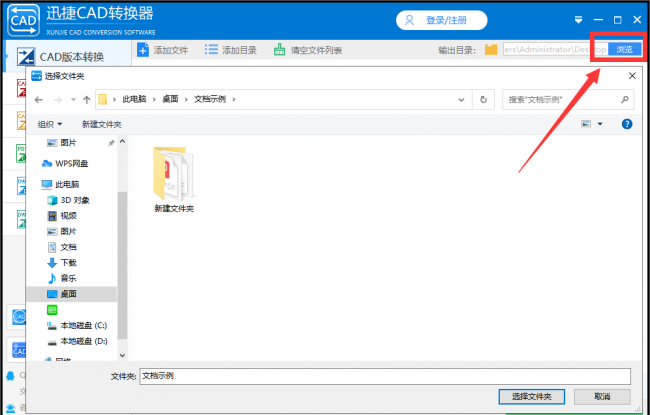Click the green icon item below 桌面

tap(52, 310)
